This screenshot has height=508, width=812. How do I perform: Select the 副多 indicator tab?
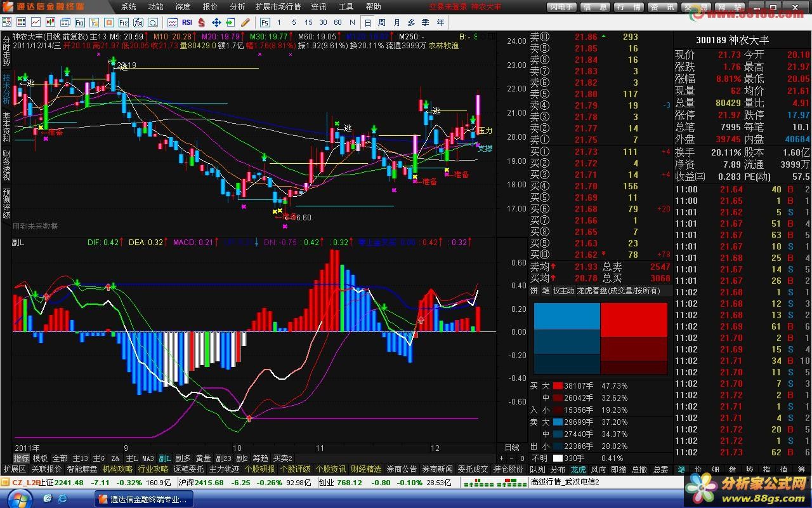click(x=183, y=458)
